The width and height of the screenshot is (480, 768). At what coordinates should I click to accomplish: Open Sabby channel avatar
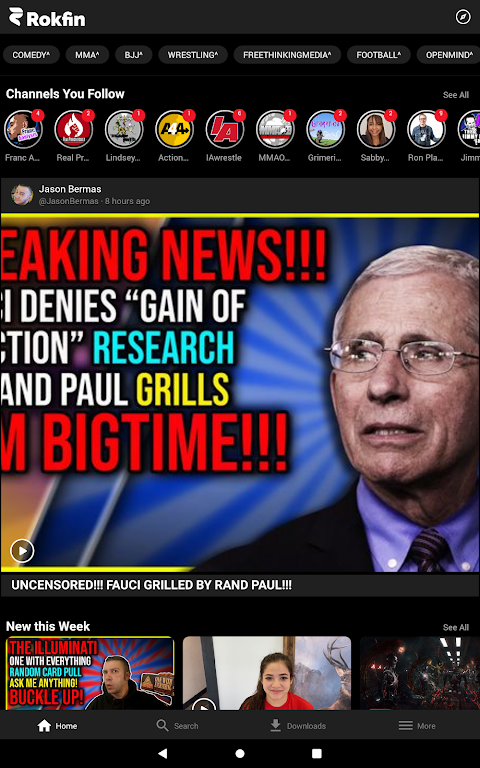(x=376, y=129)
